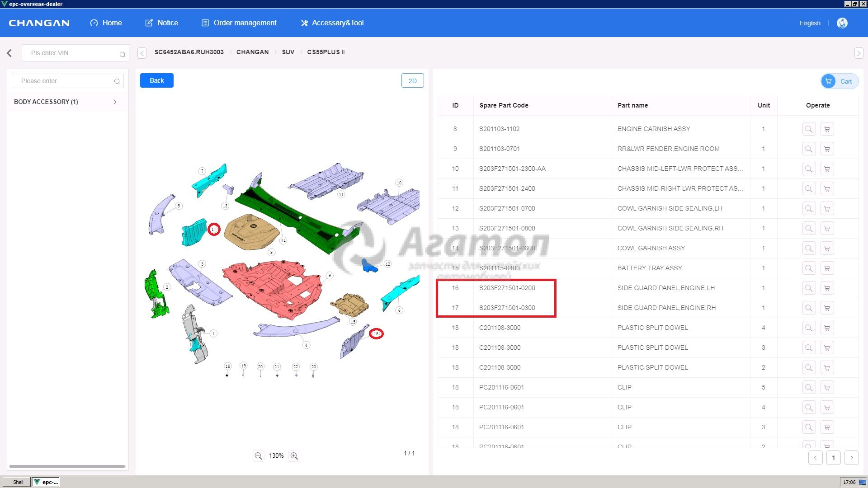Add ENGINE CARNISH ASSY to cart

pos(827,129)
